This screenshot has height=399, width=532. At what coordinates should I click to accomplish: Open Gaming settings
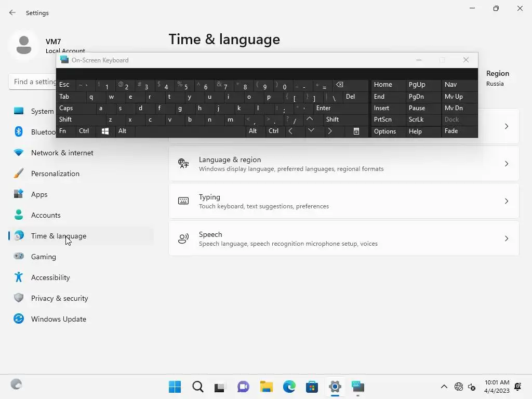81,257
